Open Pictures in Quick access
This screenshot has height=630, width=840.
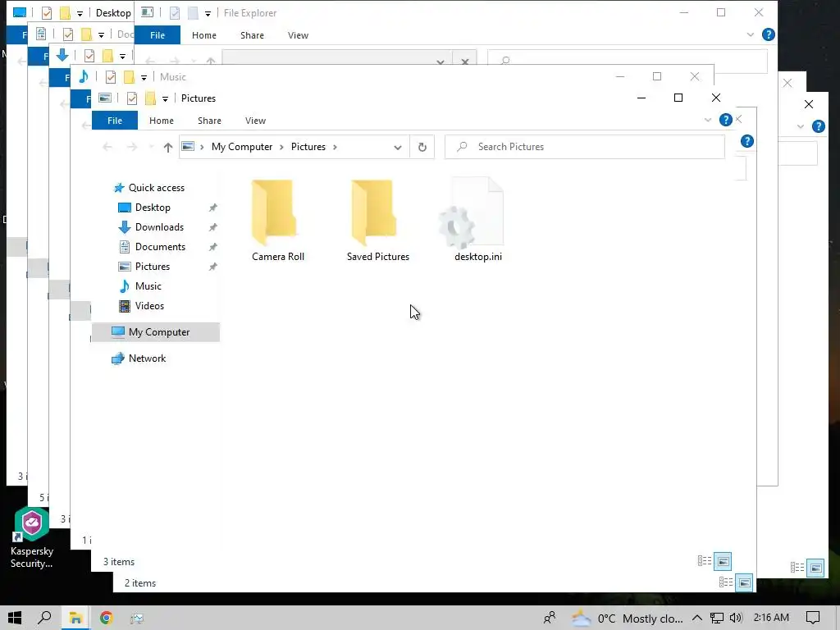click(152, 267)
